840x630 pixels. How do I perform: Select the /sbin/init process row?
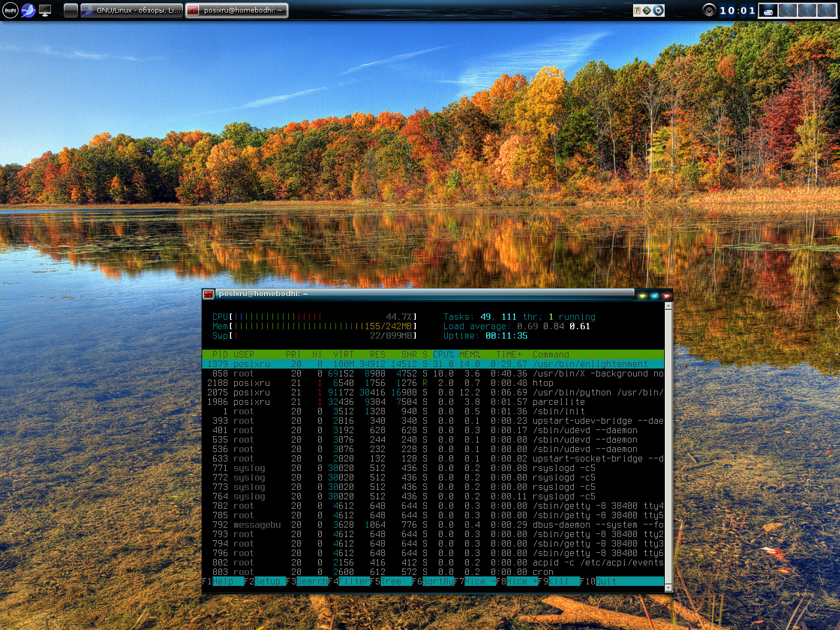pyautogui.click(x=433, y=411)
